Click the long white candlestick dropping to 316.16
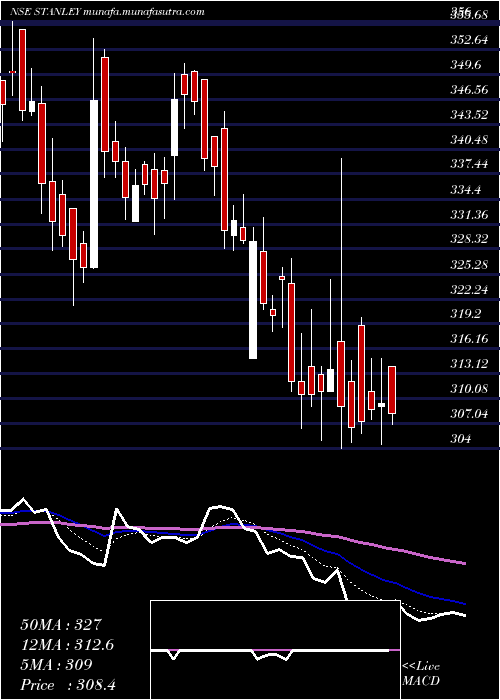The image size is (500, 700). click(253, 300)
